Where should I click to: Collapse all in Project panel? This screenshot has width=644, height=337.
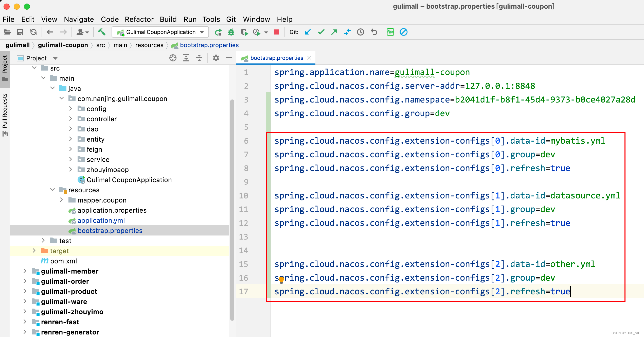point(199,58)
